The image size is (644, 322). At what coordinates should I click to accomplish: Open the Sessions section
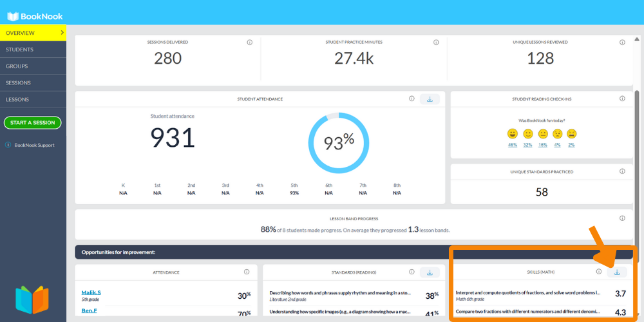33,82
